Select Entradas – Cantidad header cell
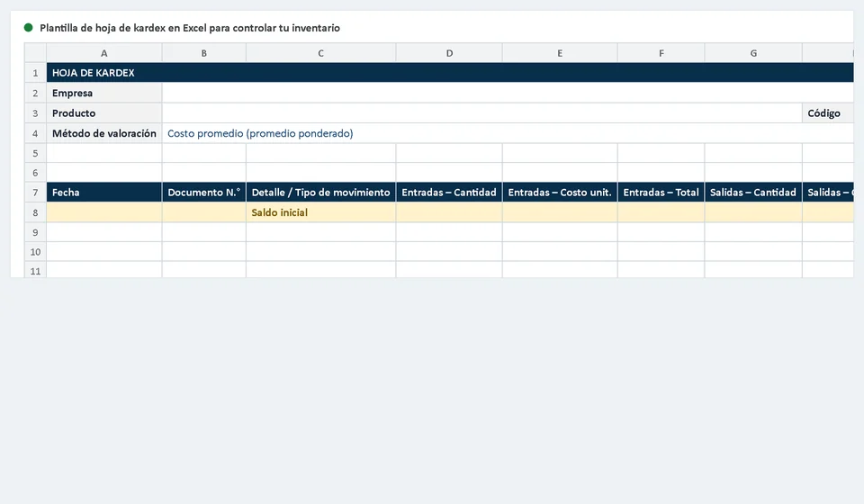 click(x=449, y=193)
